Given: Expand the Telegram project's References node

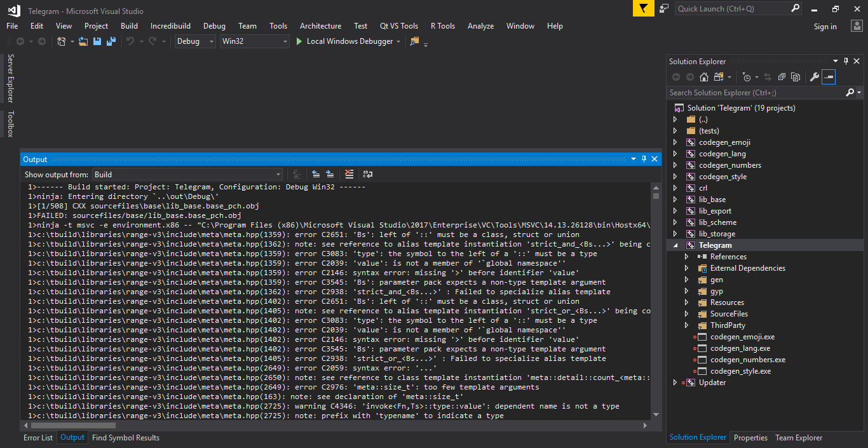Looking at the screenshot, I should point(685,256).
